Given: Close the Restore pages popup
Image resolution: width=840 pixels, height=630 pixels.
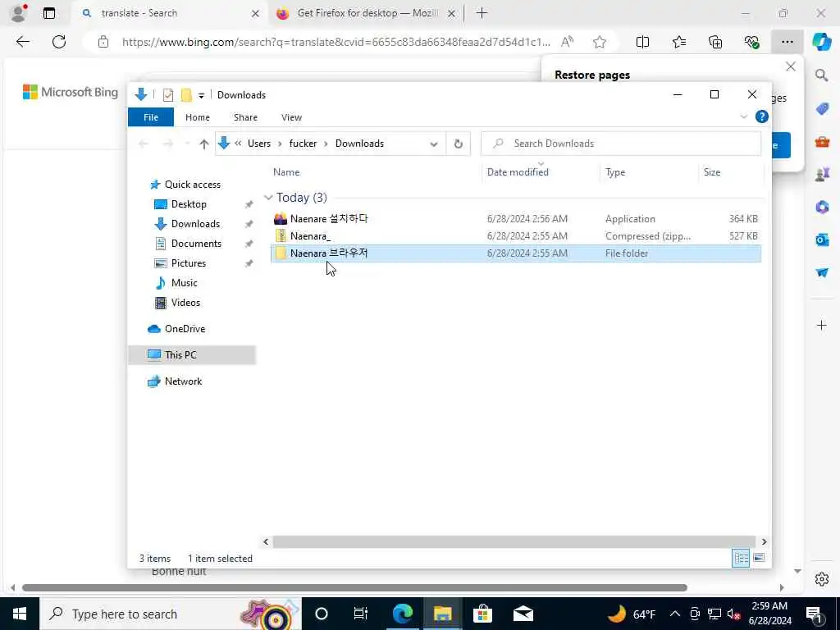Looking at the screenshot, I should 790,66.
